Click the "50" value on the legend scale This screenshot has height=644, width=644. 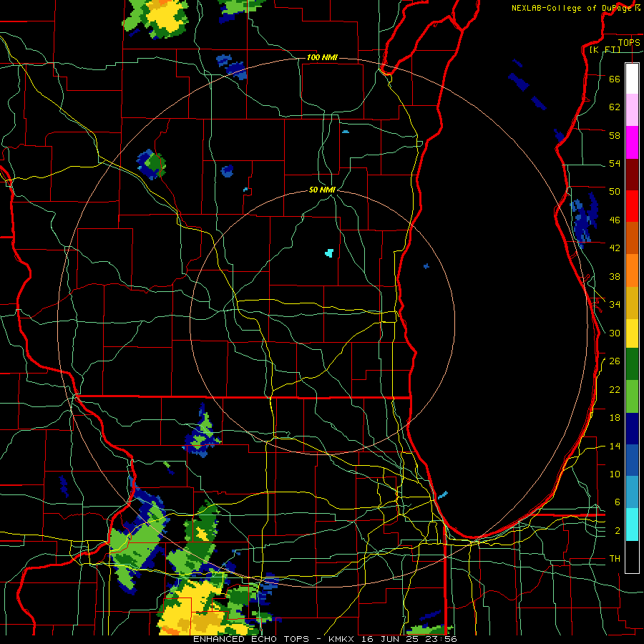[615, 191]
